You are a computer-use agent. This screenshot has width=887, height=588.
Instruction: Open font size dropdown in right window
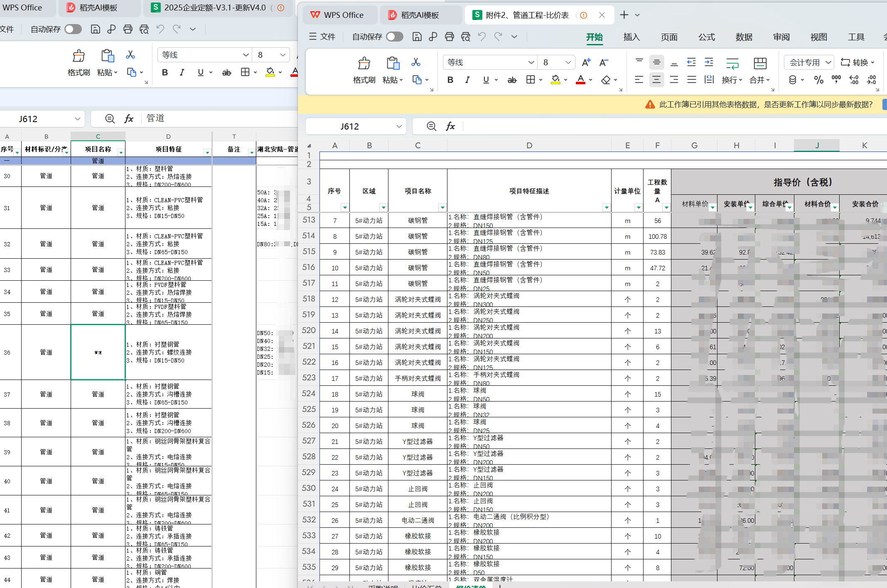tap(568, 62)
